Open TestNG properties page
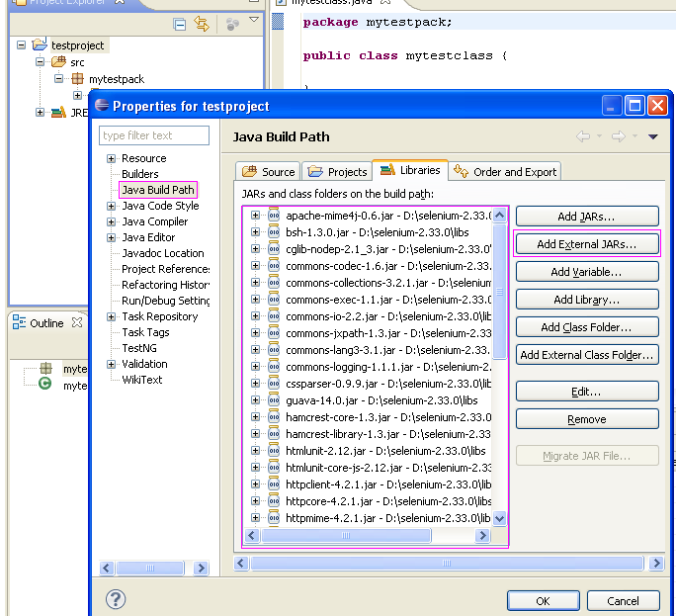Image resolution: width=676 pixels, height=616 pixels. click(139, 348)
